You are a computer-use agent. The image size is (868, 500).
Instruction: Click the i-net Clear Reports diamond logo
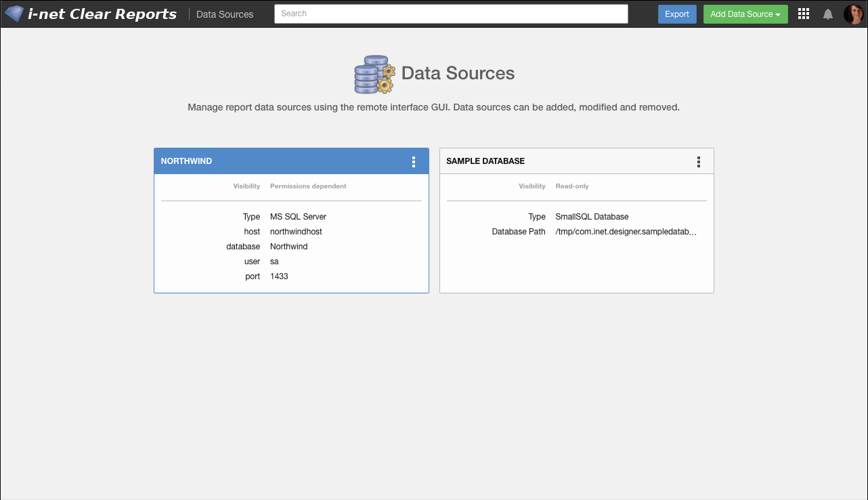click(x=14, y=14)
